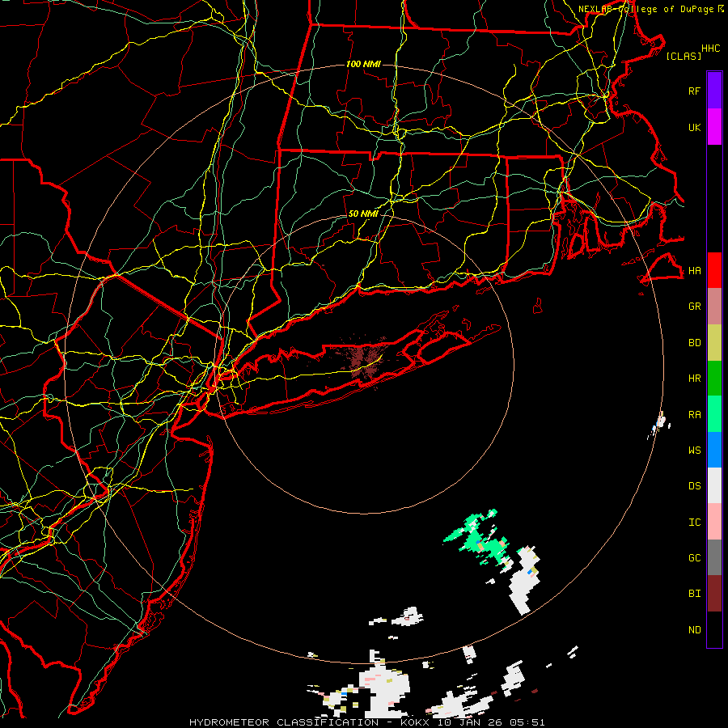The image size is (728, 728).
Task: Click the "UK" legend label
Action: pos(694,128)
